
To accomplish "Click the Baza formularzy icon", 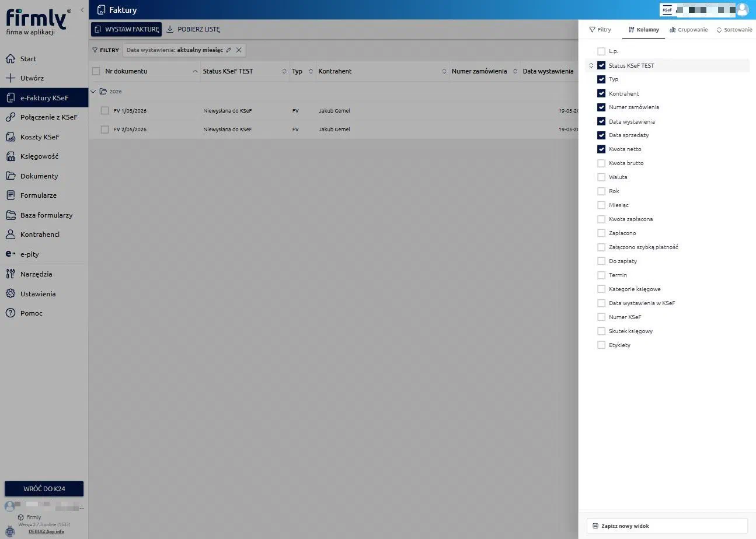I will (10, 215).
